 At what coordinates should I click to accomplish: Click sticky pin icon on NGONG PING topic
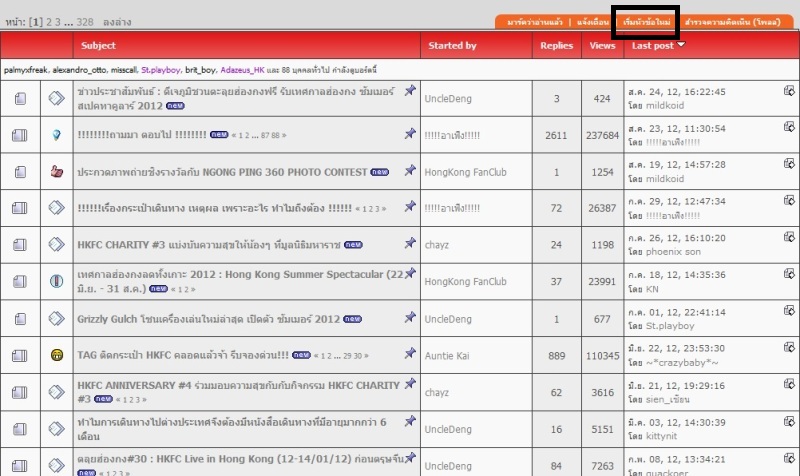click(x=410, y=170)
